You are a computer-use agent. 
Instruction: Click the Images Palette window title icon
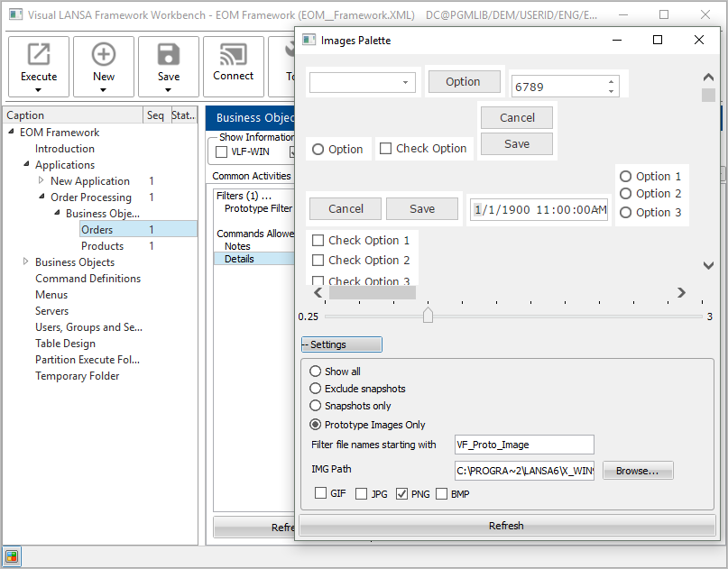coord(309,40)
